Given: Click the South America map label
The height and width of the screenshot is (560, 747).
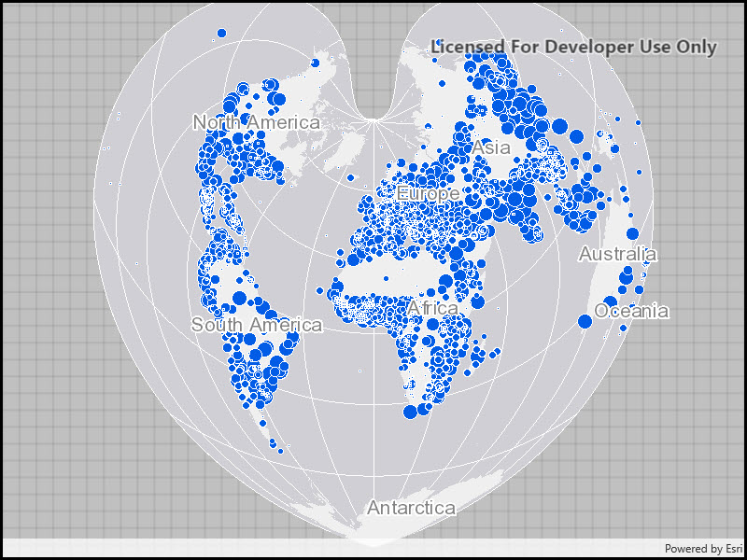Looking at the screenshot, I should pos(257,325).
